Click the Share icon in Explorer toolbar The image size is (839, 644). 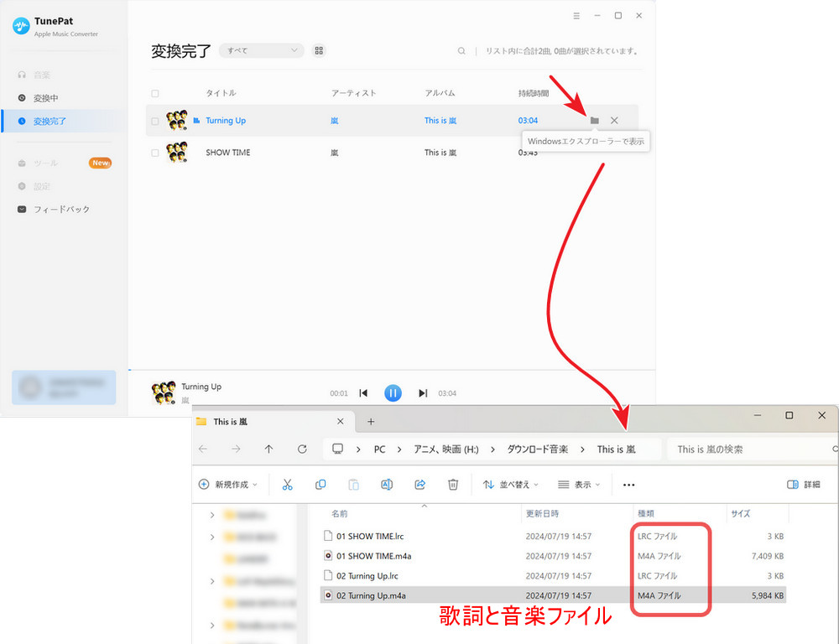[x=420, y=485]
